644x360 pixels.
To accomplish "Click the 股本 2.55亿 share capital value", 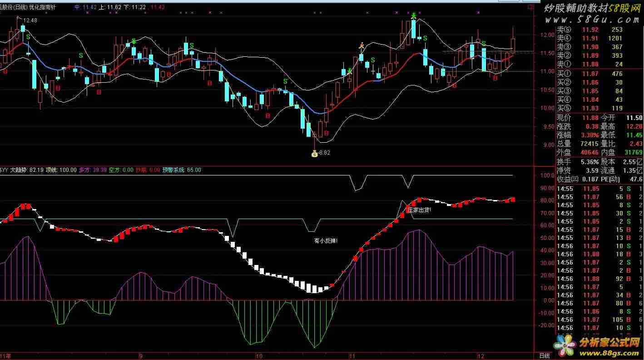I will coord(632,162).
